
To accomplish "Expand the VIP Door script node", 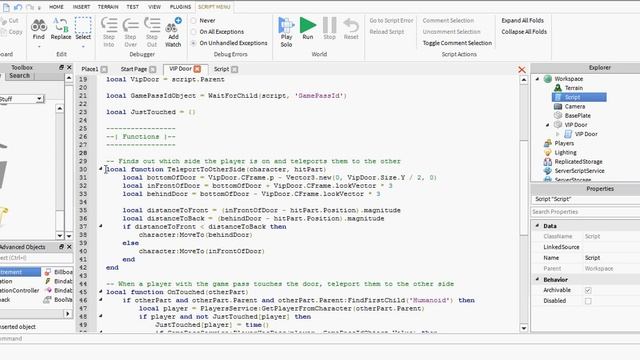I will 558,134.
